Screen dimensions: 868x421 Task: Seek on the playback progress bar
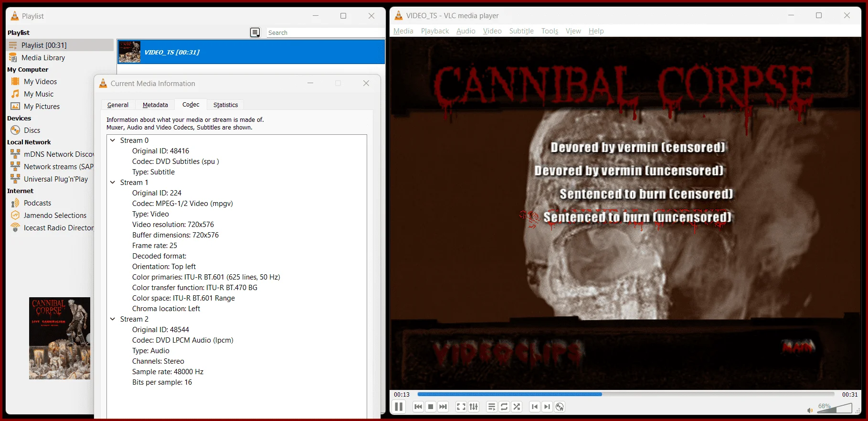(626, 394)
